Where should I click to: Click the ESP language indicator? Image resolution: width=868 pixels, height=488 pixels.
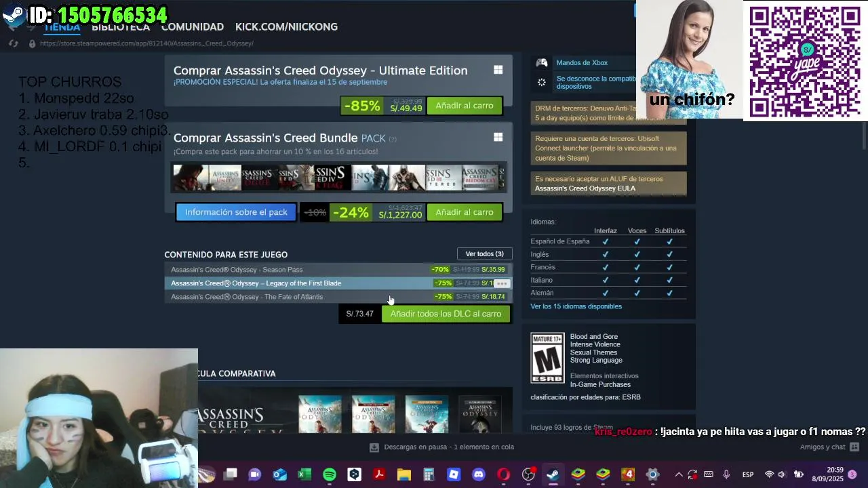[748, 474]
